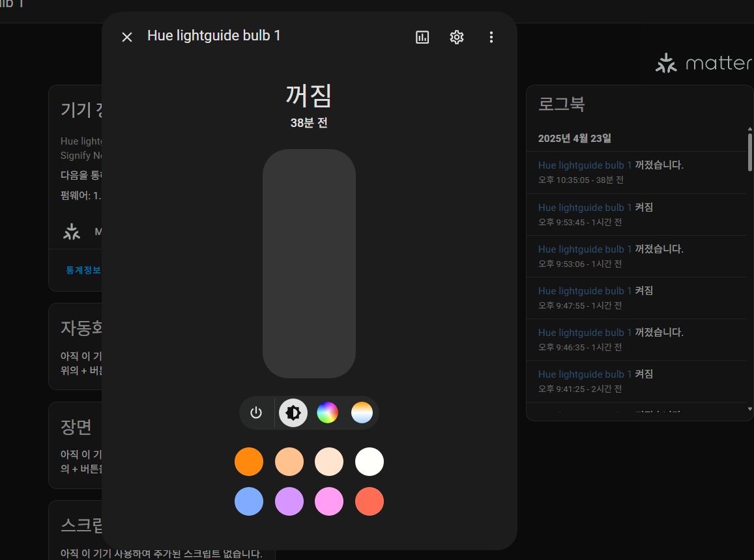Choose the white favorite color
The image size is (754, 560).
point(370,462)
